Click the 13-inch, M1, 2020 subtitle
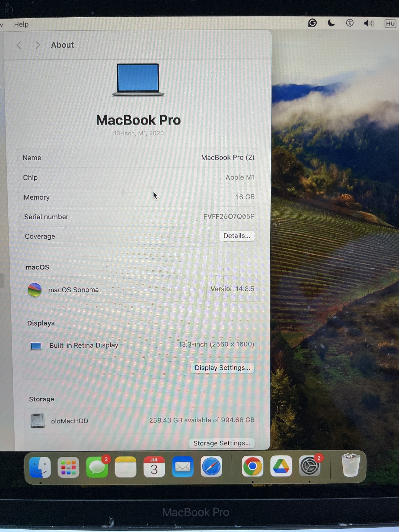This screenshot has width=399, height=532. 138,133
